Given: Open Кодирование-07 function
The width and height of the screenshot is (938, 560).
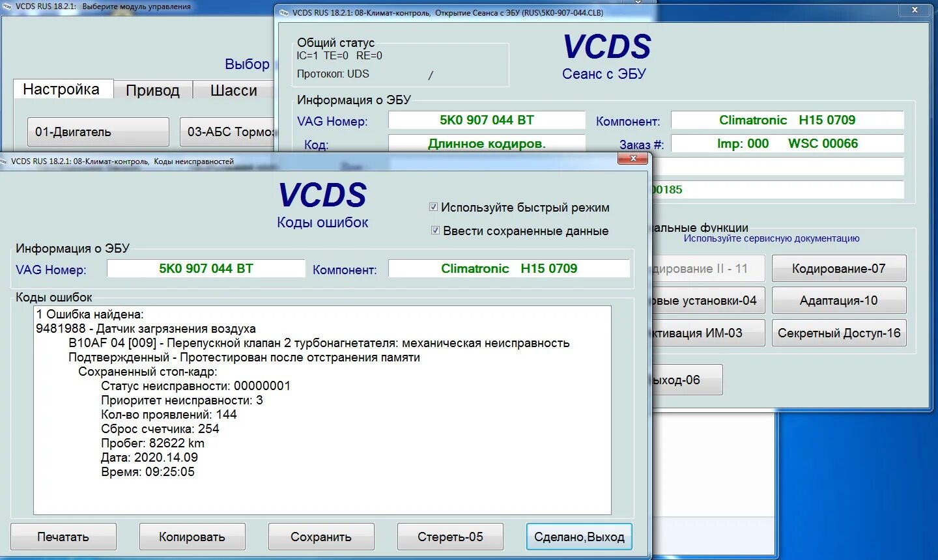Looking at the screenshot, I should coord(839,268).
